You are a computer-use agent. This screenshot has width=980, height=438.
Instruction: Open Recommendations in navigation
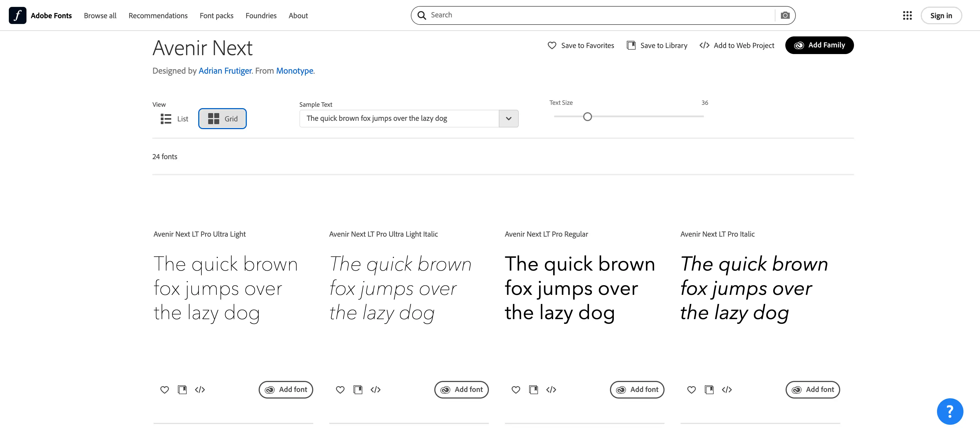point(158,16)
